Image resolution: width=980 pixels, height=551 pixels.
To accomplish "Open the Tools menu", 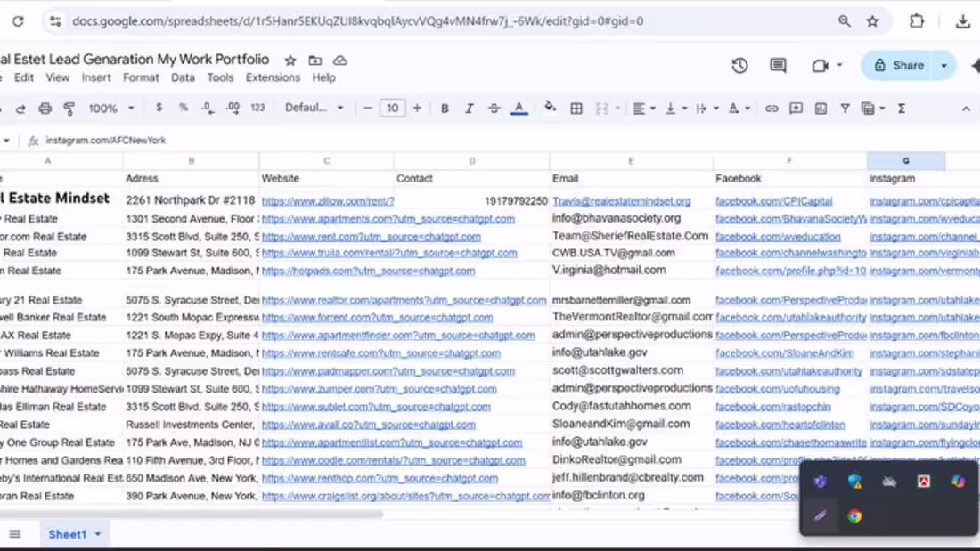I will pyautogui.click(x=220, y=77).
